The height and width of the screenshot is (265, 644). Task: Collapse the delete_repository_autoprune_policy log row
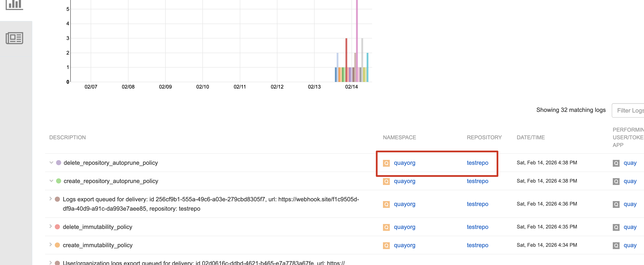[51, 162]
